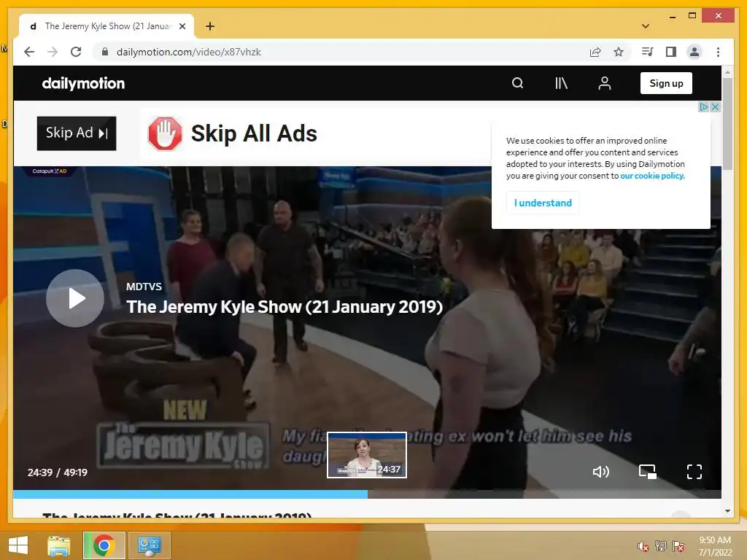Open the Chrome three-dot menu
This screenshot has height=560, width=747.
coord(718,52)
